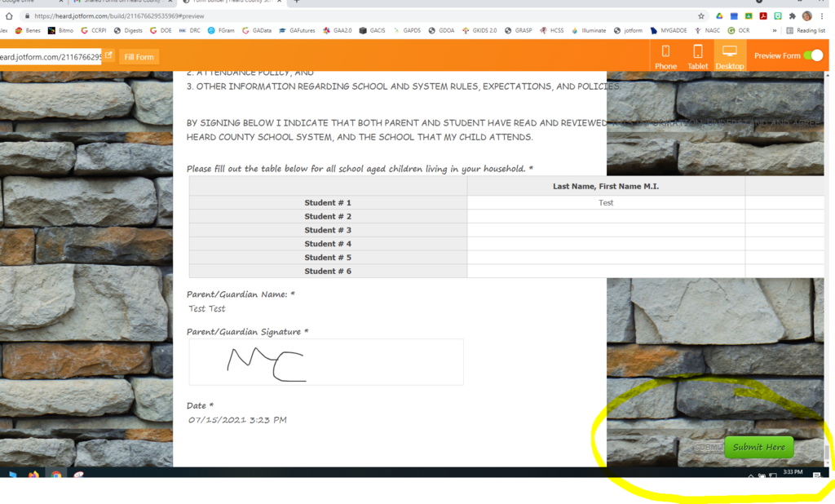The height and width of the screenshot is (504, 835).
Task: Open the red Adobe Acrobat extension icon
Action: pyautogui.click(x=763, y=16)
